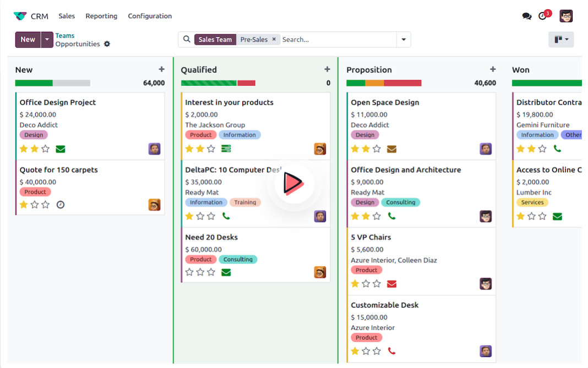Image resolution: width=588 pixels, height=368 pixels.
Task: Click red phone icon on Customizable Desk
Action: coord(391,351)
